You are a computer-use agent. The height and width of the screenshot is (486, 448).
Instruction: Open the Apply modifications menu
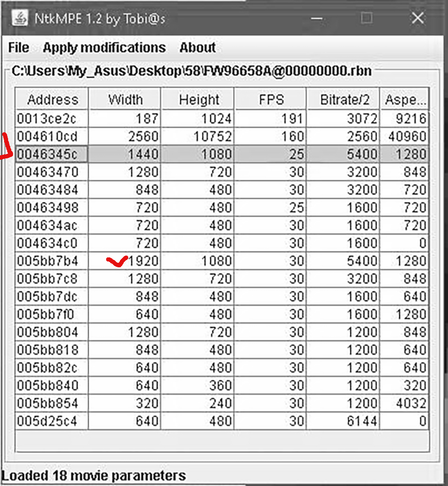tap(104, 48)
